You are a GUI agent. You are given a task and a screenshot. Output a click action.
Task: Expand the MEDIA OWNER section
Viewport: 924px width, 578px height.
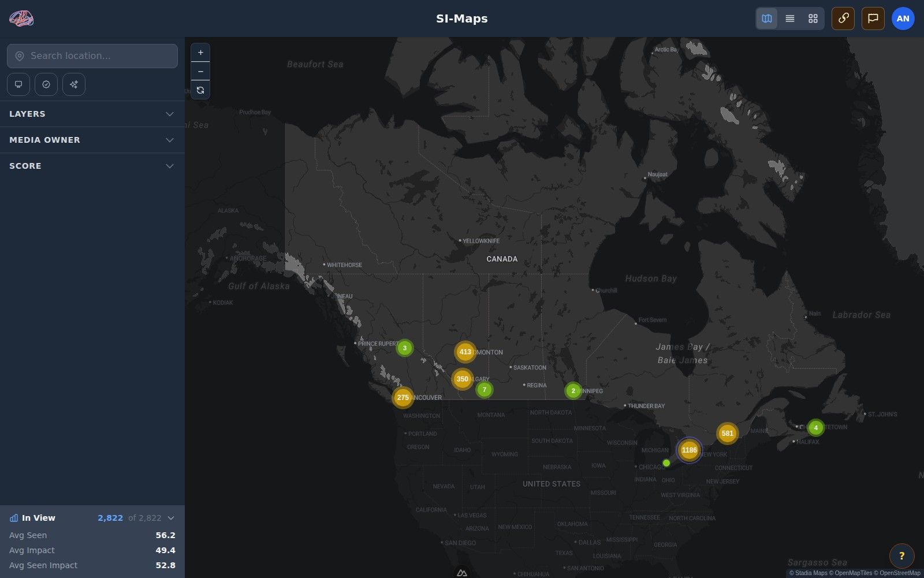pyautogui.click(x=92, y=140)
